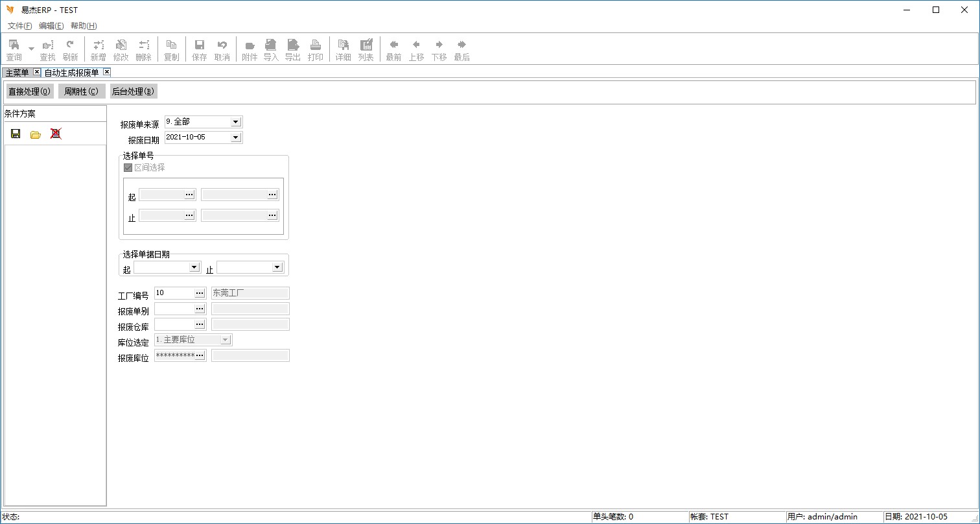Click the 打印 (print) toolbar icon
This screenshot has width=980, height=524.
click(316, 49)
